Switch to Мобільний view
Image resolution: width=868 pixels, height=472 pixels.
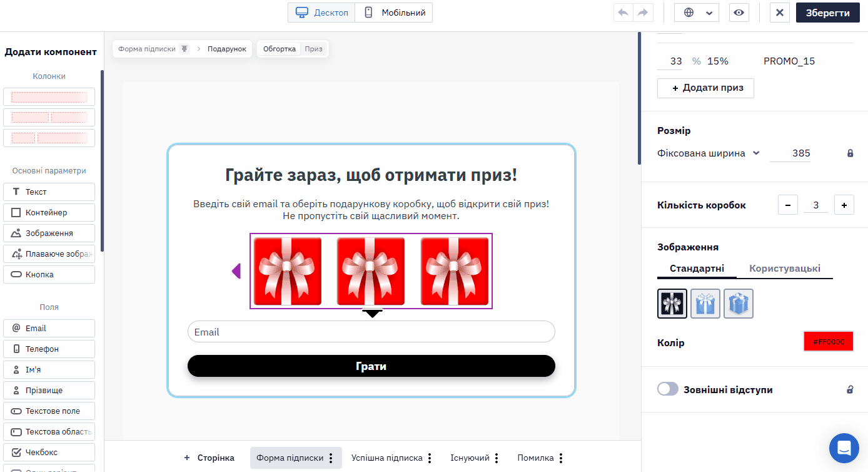(394, 13)
